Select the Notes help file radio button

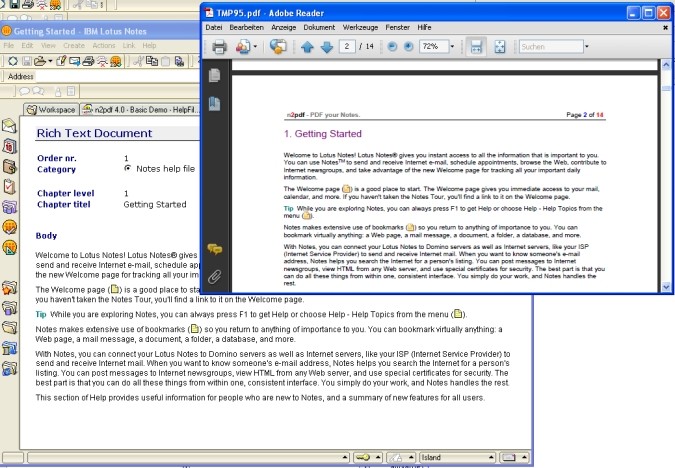(x=127, y=168)
